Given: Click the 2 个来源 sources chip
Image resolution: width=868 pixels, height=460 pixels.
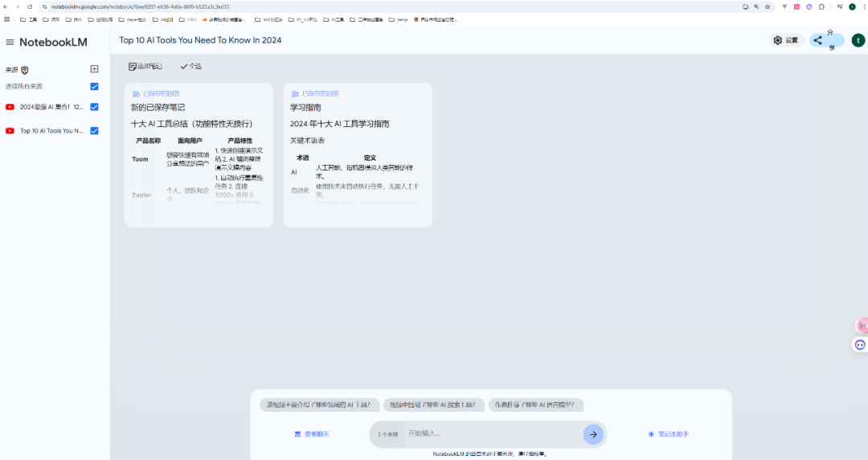Looking at the screenshot, I should pos(387,434).
